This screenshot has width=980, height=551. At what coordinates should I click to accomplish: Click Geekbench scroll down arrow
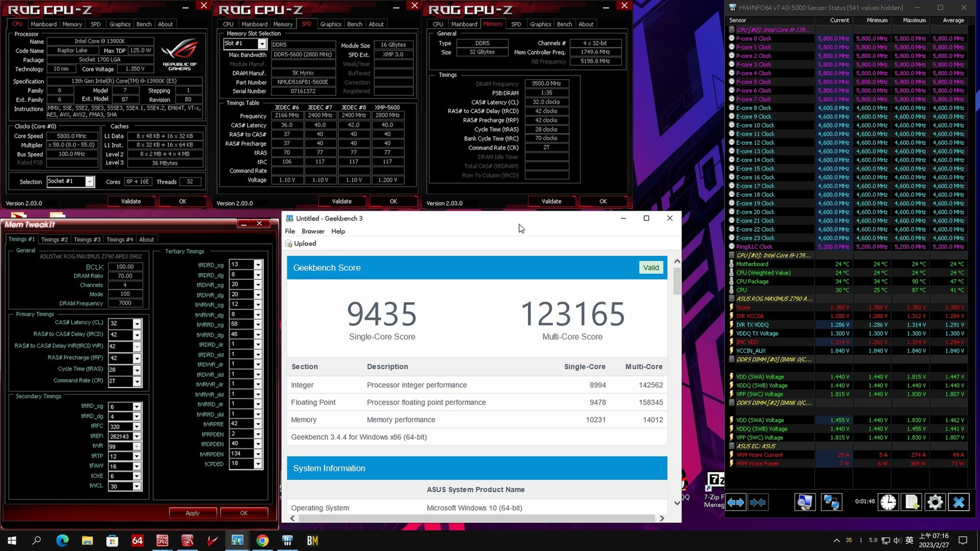point(677,503)
